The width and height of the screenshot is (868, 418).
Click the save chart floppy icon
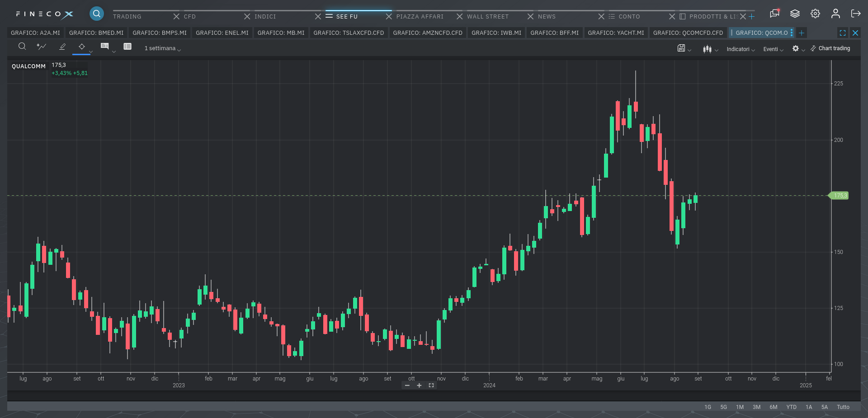681,48
